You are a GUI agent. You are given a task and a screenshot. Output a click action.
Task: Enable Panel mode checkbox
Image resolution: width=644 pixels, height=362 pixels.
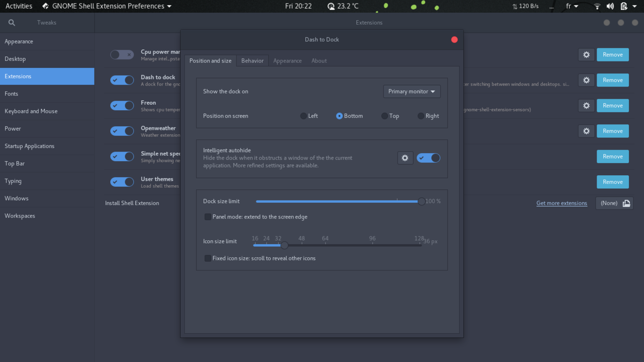click(208, 217)
